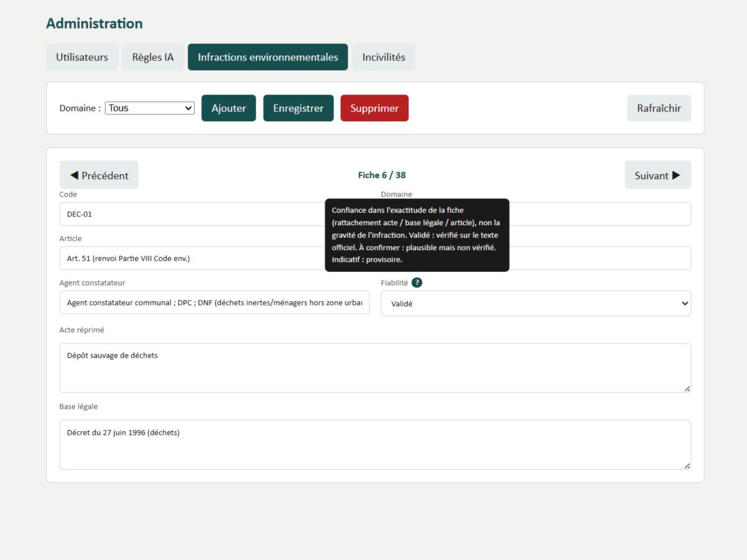Advance to next record with Suivant
Viewport: 747px width, 560px height.
(658, 175)
